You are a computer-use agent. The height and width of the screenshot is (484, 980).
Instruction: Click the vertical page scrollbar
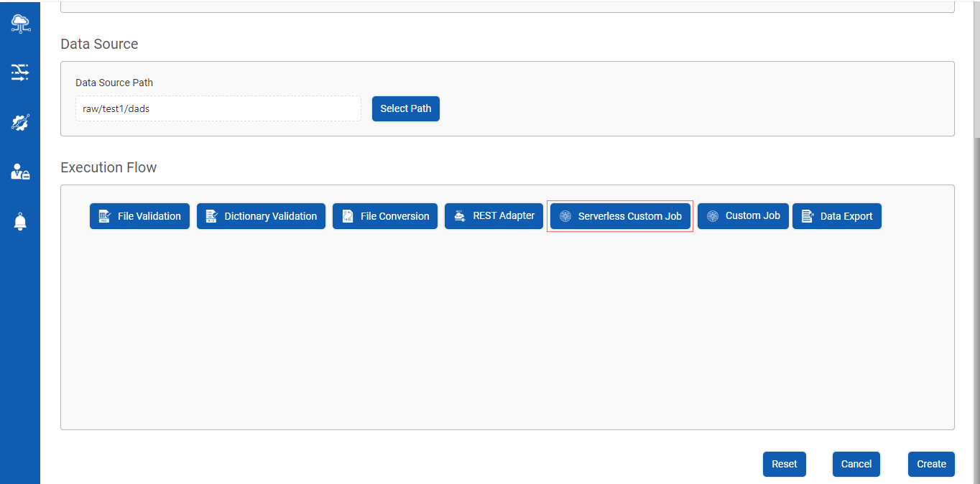click(x=976, y=242)
